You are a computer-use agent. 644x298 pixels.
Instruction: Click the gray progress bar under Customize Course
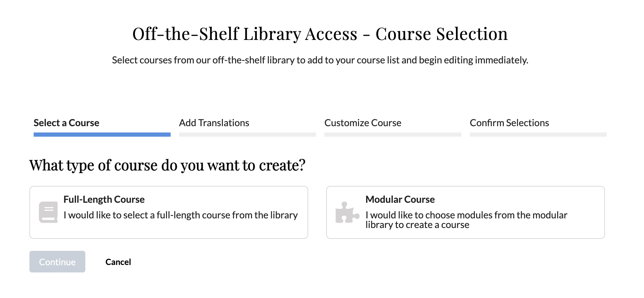(393, 135)
